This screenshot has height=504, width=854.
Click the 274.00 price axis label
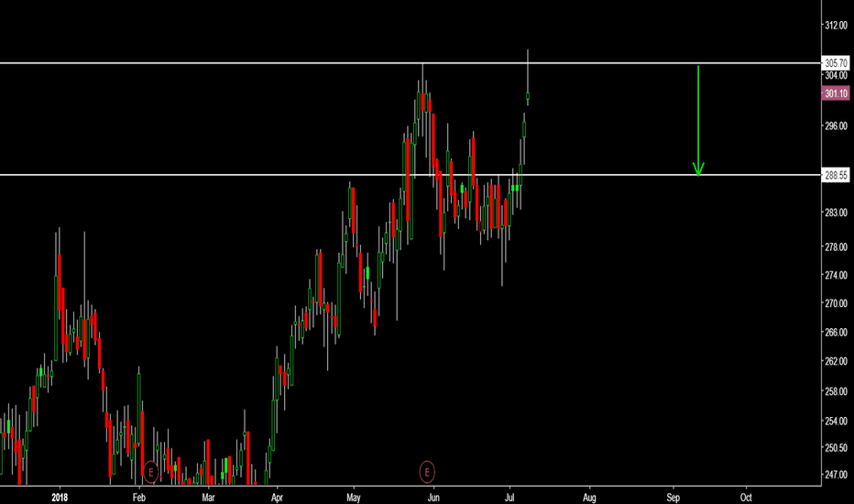[x=836, y=276]
